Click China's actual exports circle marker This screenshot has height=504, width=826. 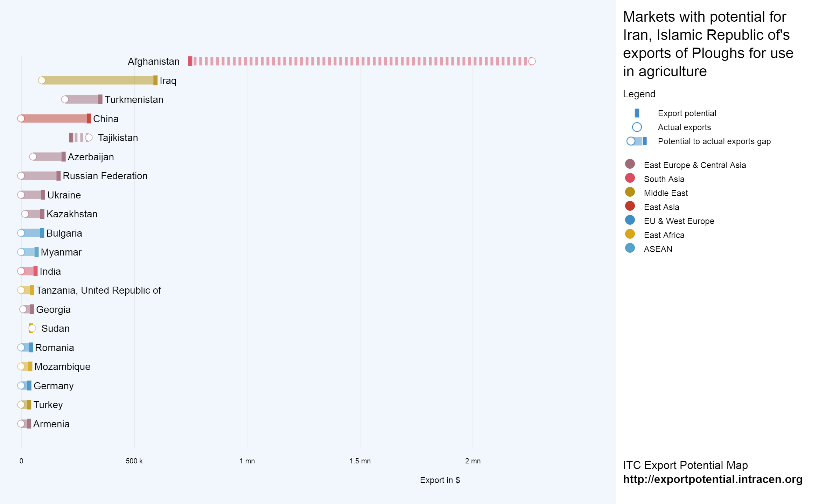(21, 119)
